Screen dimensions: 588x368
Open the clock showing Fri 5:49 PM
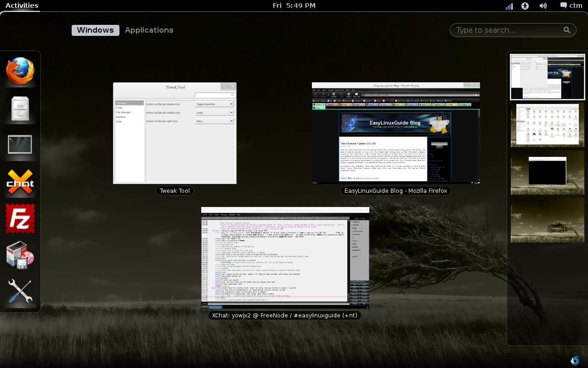point(294,6)
